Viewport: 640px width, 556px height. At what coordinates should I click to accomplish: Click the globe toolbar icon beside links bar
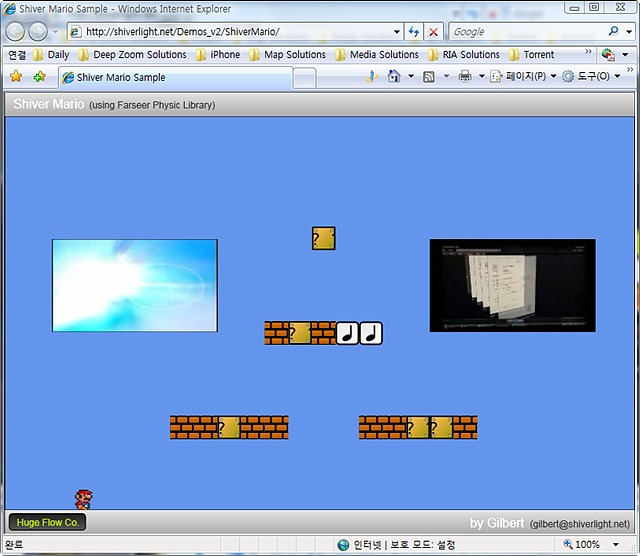pos(608,55)
